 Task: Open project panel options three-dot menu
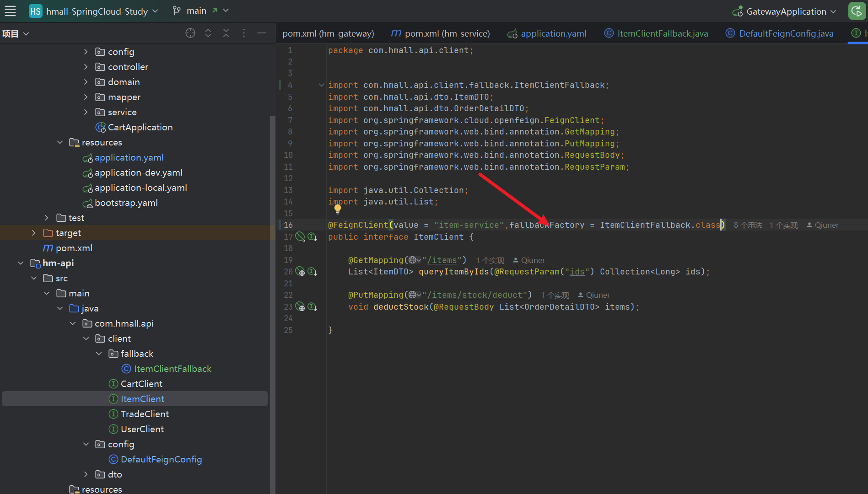point(244,33)
